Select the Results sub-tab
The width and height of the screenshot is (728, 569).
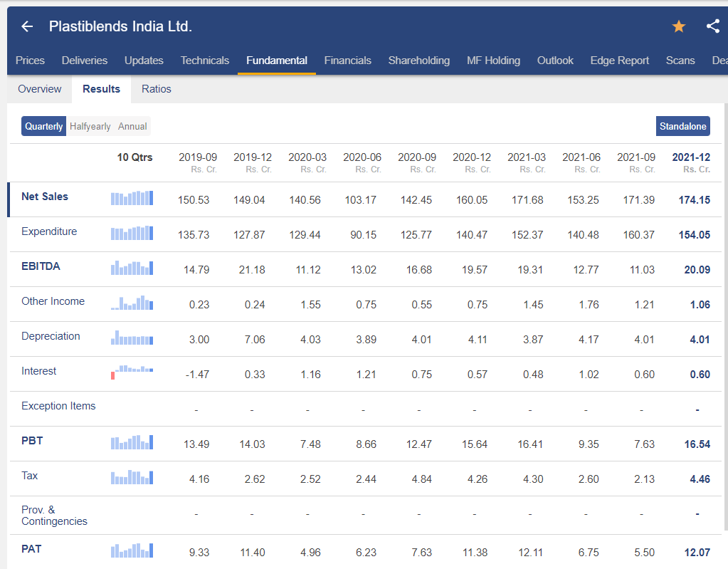pyautogui.click(x=101, y=89)
